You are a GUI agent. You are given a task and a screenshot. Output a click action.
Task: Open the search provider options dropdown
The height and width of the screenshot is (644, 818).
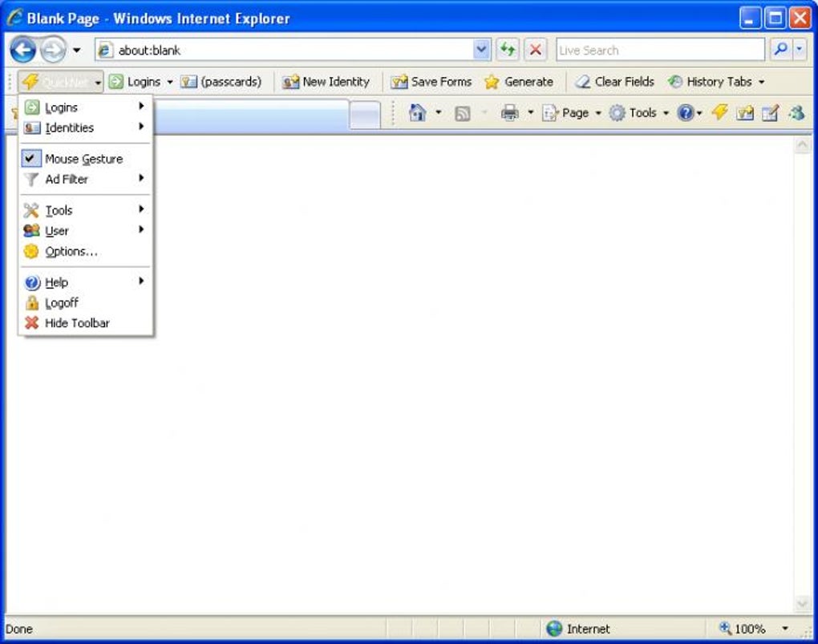(x=800, y=50)
